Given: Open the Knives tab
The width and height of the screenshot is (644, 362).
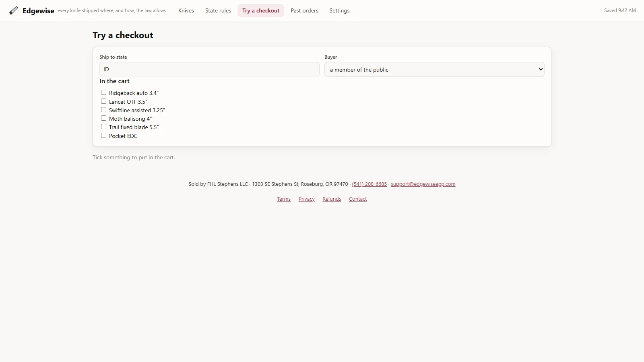Looking at the screenshot, I should [x=186, y=10].
